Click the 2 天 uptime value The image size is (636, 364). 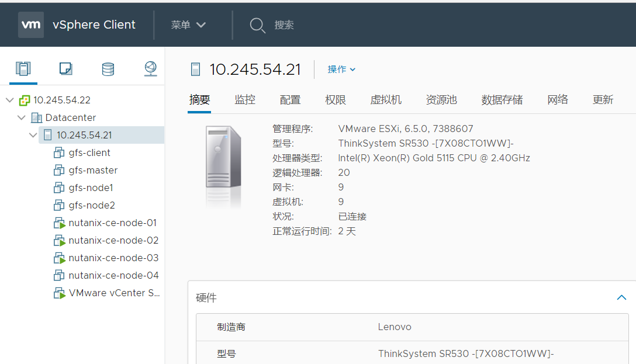point(347,231)
